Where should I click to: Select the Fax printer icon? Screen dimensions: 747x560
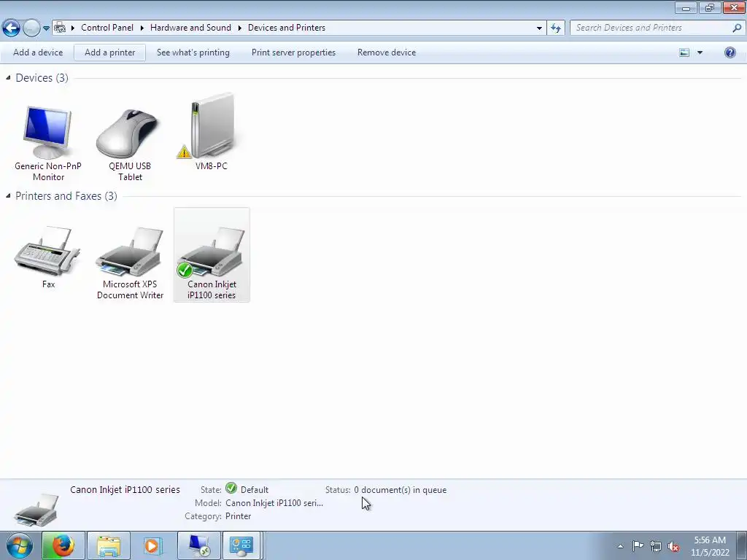point(47,251)
